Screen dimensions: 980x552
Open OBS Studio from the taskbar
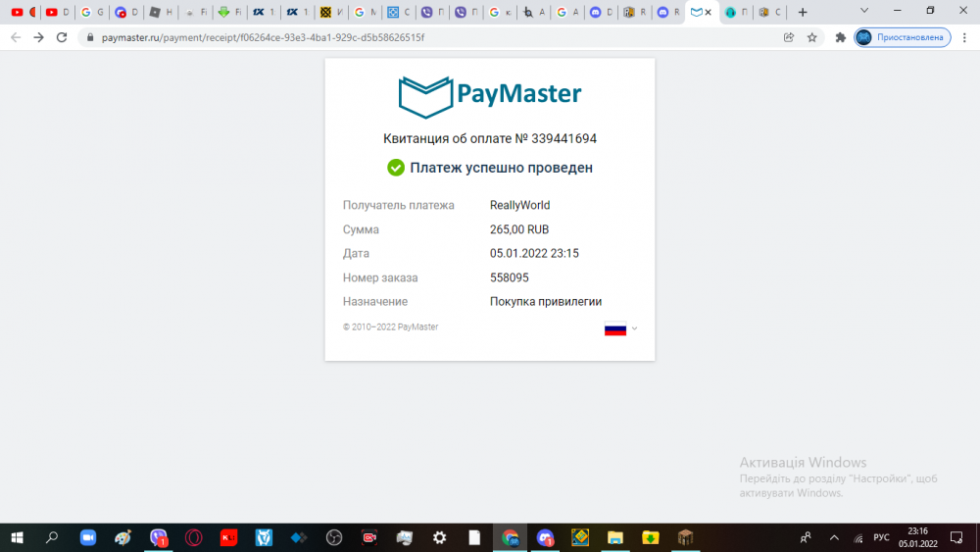coord(334,537)
